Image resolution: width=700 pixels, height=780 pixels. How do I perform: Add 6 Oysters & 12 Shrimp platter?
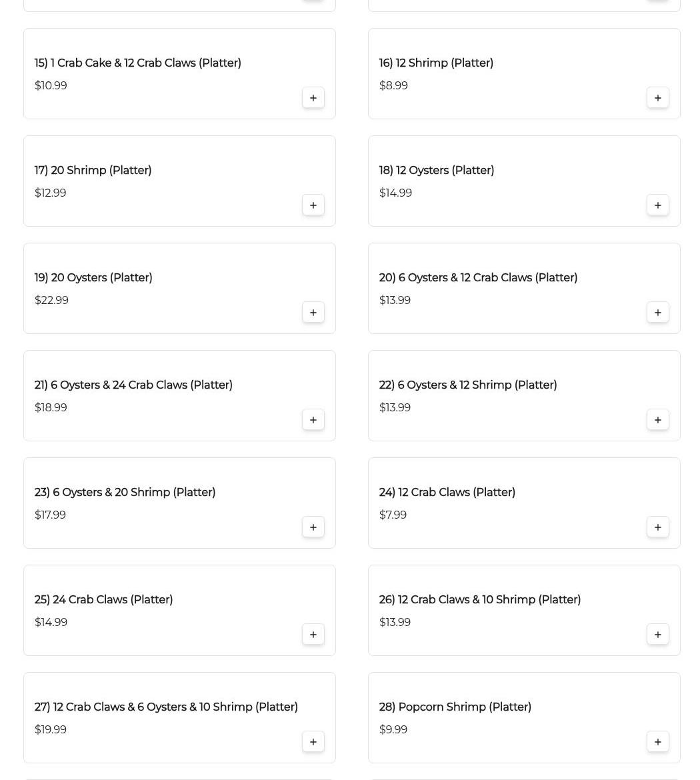(657, 420)
